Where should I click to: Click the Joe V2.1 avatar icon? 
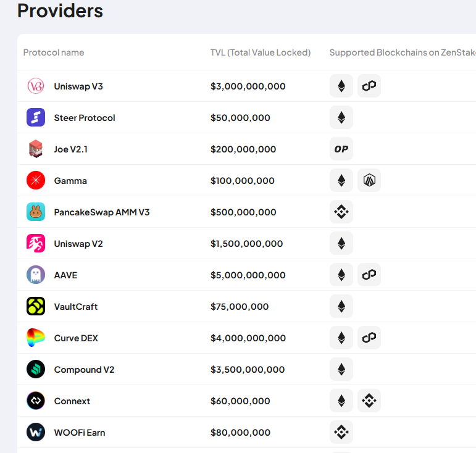pyautogui.click(x=36, y=149)
